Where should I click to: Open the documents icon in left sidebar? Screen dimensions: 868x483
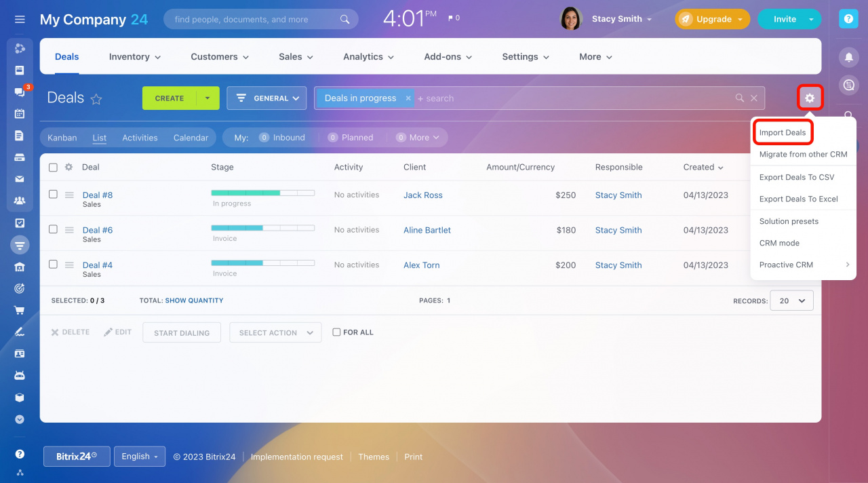tap(20, 136)
